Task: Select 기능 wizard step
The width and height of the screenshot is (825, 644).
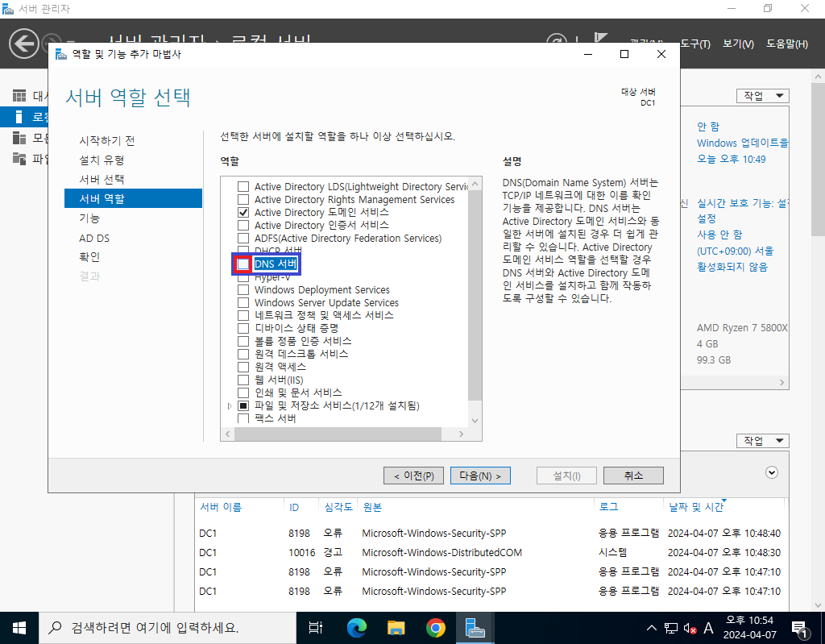Action: 89,218
